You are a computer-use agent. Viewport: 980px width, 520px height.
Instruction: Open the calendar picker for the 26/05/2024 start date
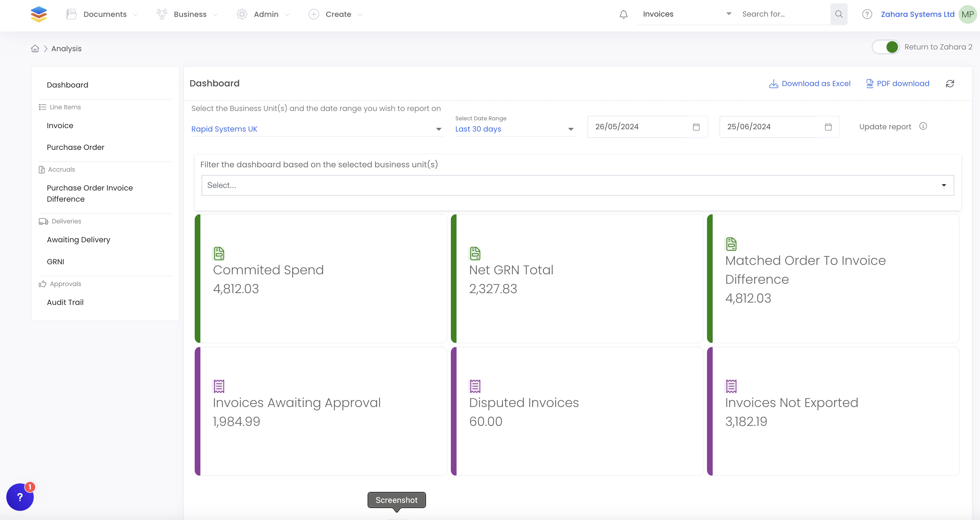tap(696, 127)
